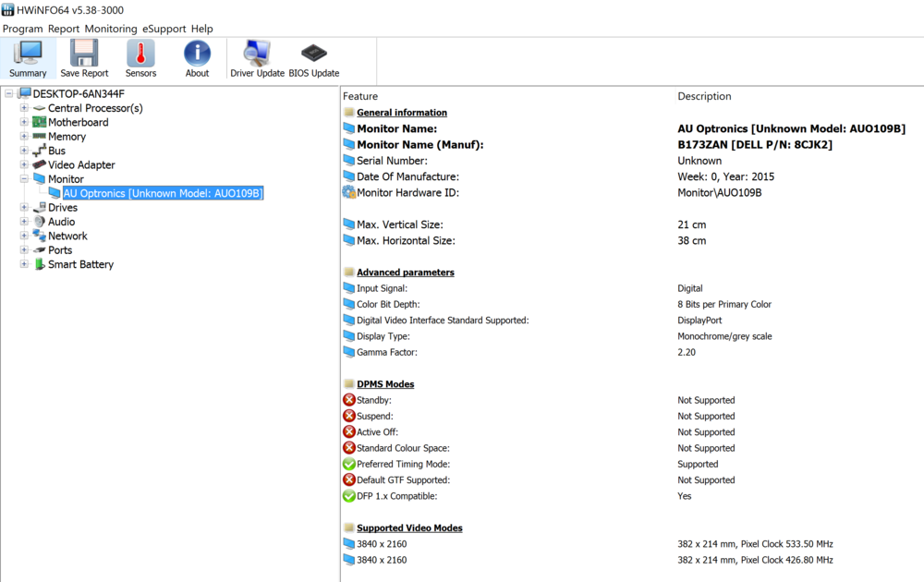Open the Program menu
The width and height of the screenshot is (924, 582).
pyautogui.click(x=23, y=29)
